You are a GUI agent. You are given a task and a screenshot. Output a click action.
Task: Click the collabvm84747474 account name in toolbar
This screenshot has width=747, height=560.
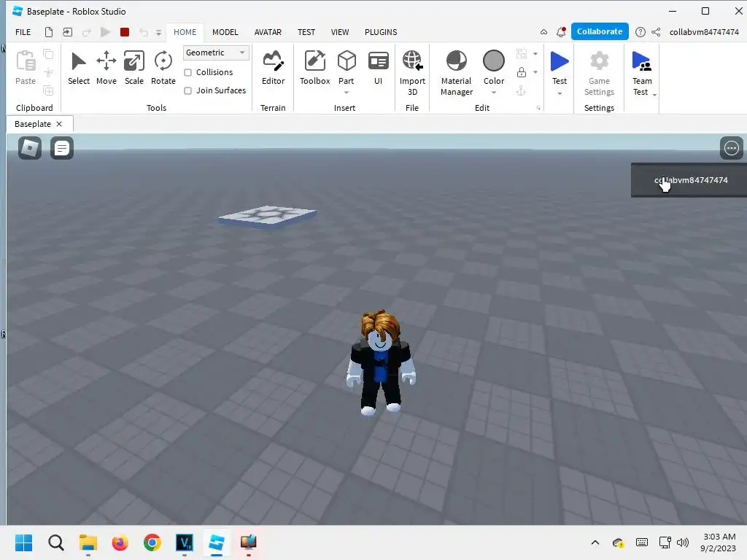[704, 32]
